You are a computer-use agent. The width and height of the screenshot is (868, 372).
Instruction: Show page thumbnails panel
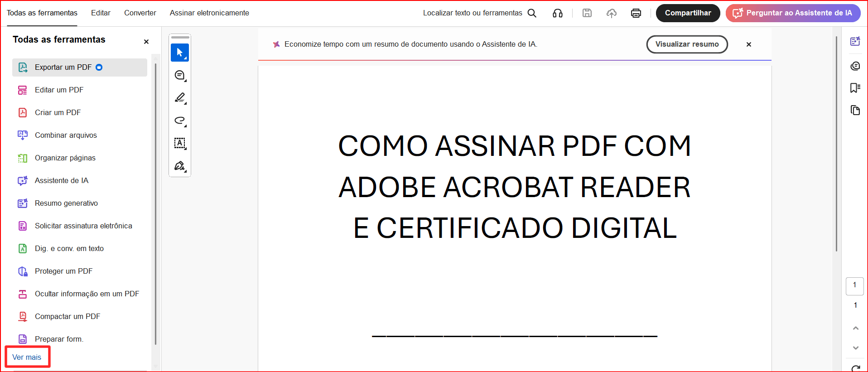pyautogui.click(x=855, y=110)
